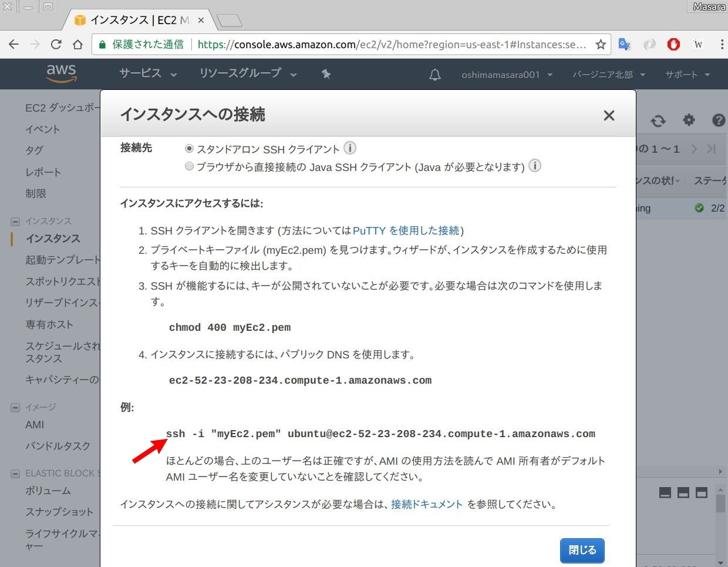728x567 pixels.
Task: Open the help question mark icon
Action: coord(719,120)
